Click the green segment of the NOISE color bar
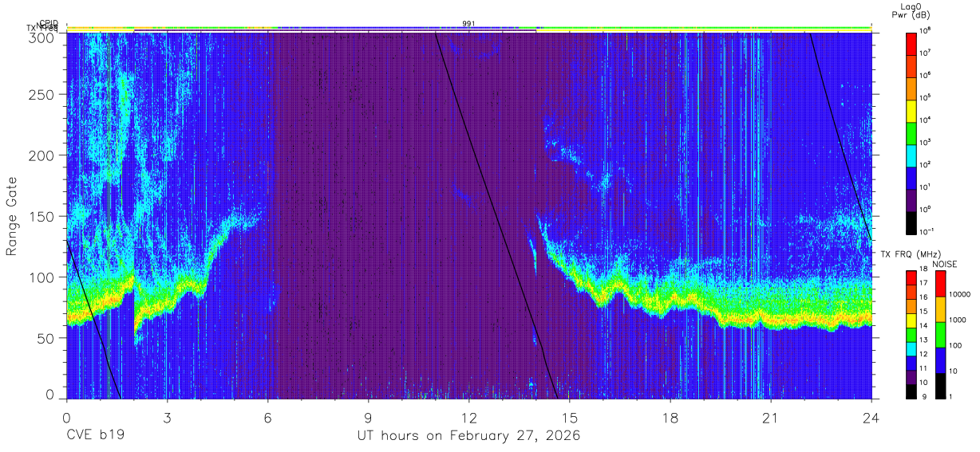The height and width of the screenshot is (452, 980). click(x=940, y=335)
